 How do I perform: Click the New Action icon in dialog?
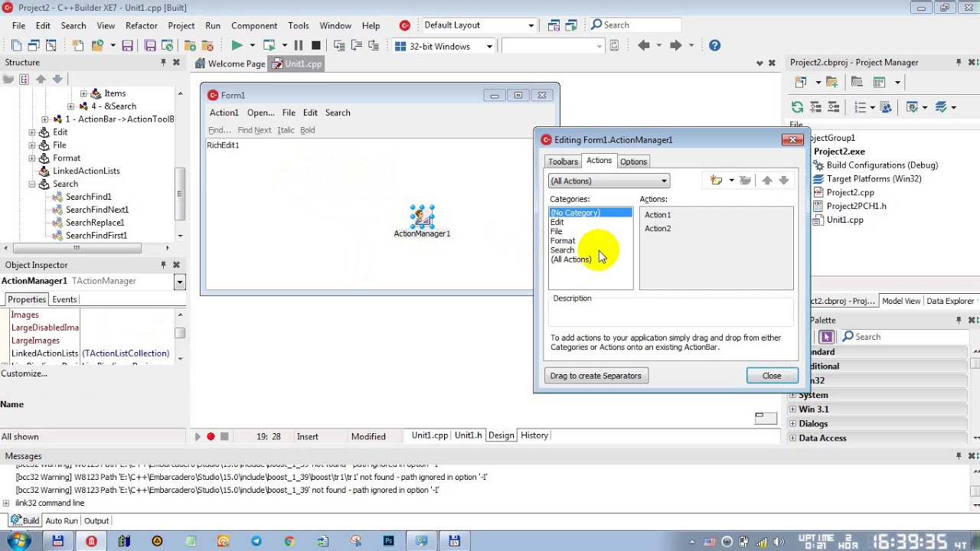[717, 181]
